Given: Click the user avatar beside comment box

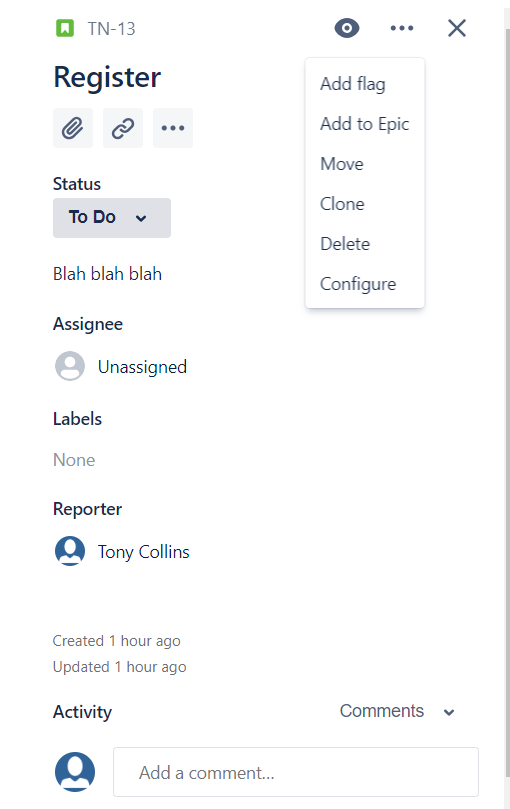Looking at the screenshot, I should (x=75, y=772).
